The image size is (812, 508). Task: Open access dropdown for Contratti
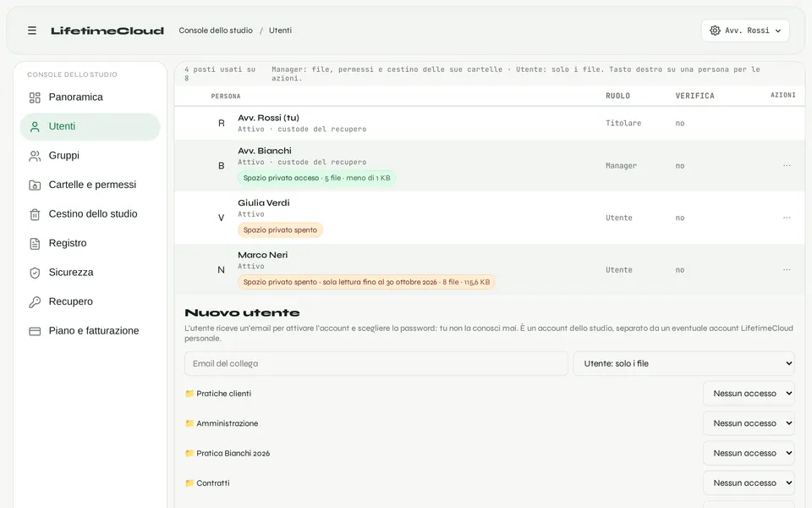pos(749,483)
